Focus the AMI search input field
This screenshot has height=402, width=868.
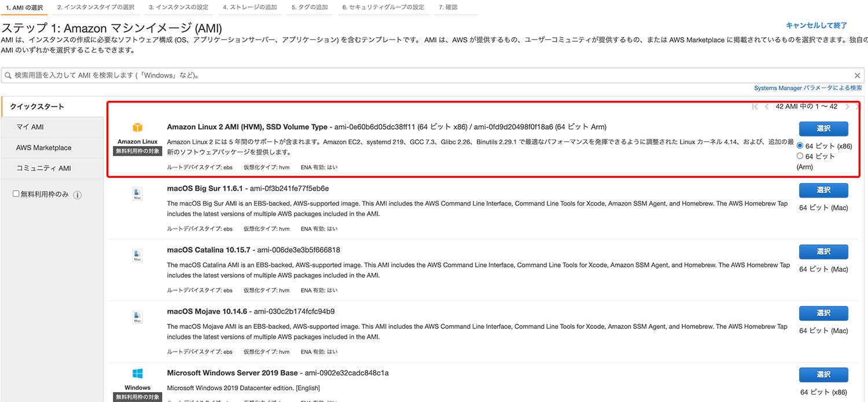(432, 75)
